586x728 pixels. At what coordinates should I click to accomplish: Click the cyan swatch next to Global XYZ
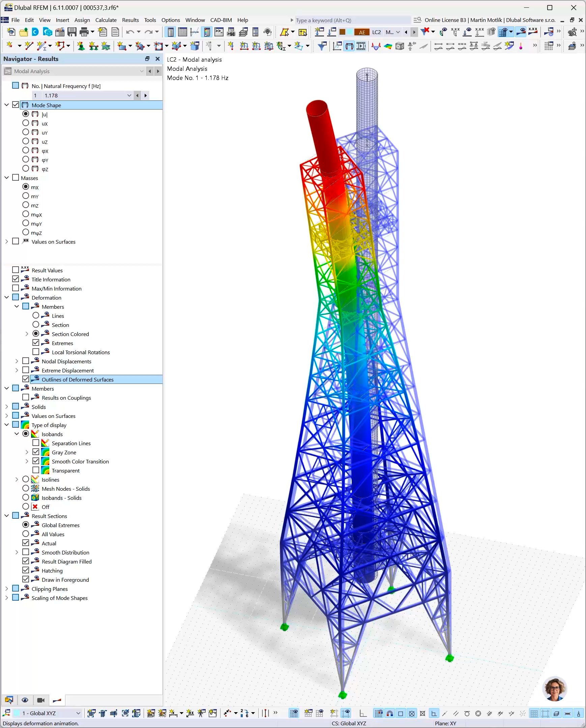(17, 713)
